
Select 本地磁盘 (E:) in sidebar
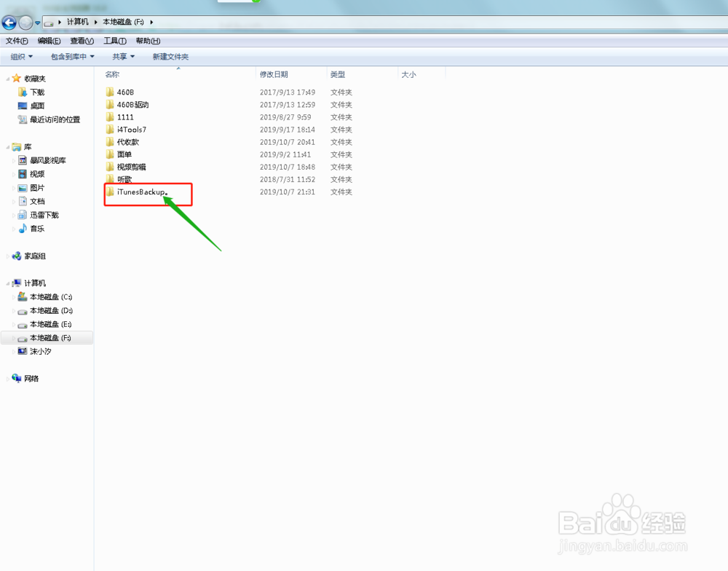tap(51, 324)
